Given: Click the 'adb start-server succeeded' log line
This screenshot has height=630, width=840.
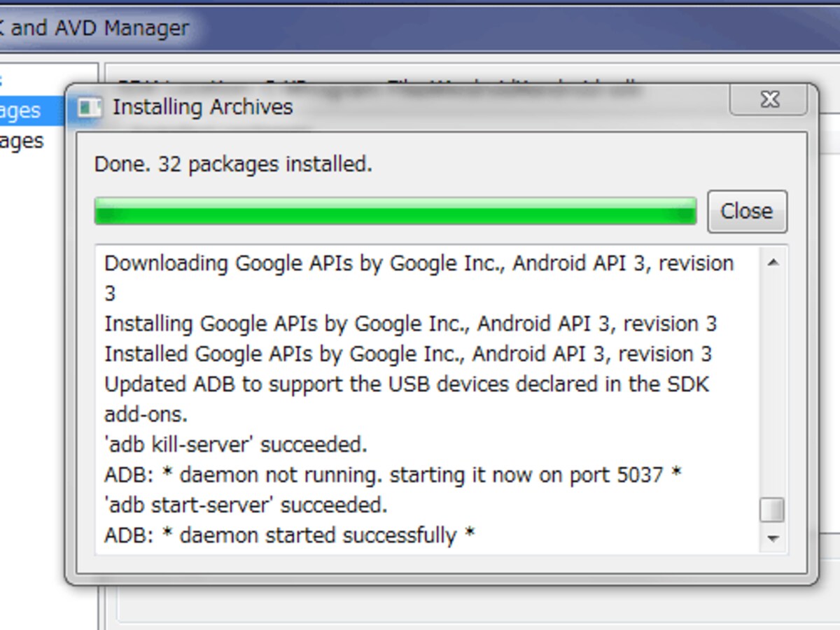Looking at the screenshot, I should (x=246, y=505).
